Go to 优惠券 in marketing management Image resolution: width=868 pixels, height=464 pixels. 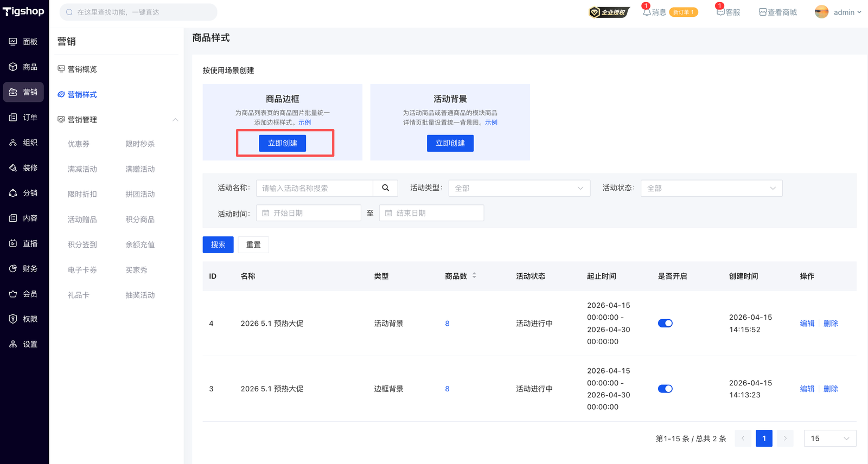(x=79, y=144)
